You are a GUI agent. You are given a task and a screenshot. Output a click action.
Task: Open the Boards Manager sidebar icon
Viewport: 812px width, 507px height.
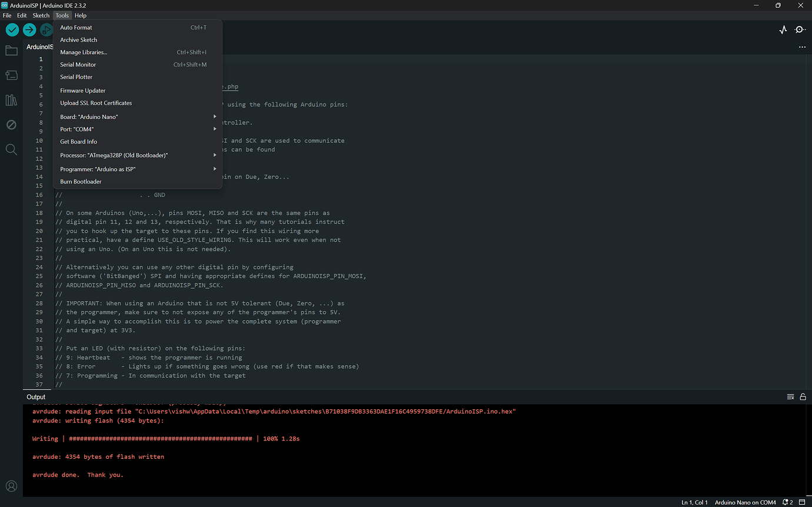click(x=11, y=75)
